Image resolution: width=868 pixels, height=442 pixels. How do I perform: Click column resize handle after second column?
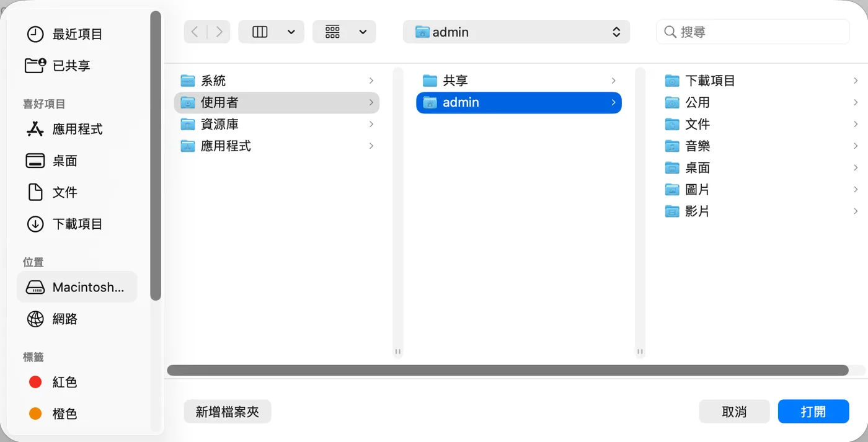pyautogui.click(x=640, y=351)
